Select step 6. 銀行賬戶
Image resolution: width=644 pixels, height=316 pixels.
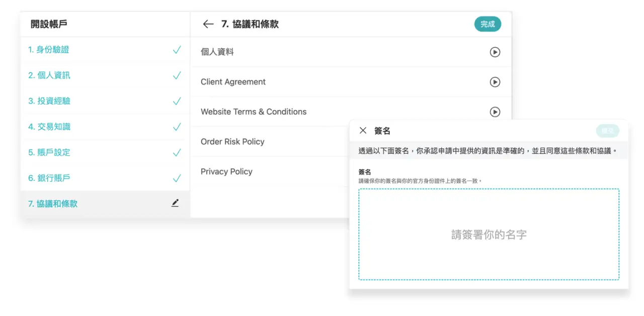click(x=105, y=178)
